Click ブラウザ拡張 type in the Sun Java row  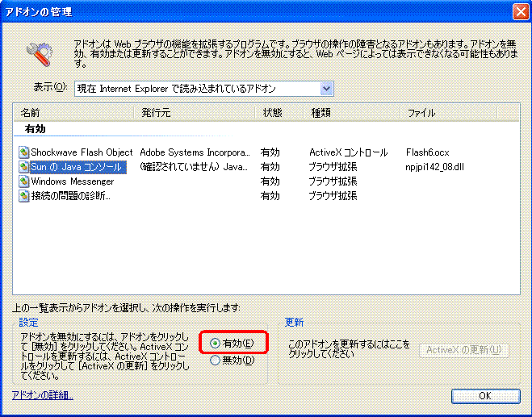tap(333, 167)
